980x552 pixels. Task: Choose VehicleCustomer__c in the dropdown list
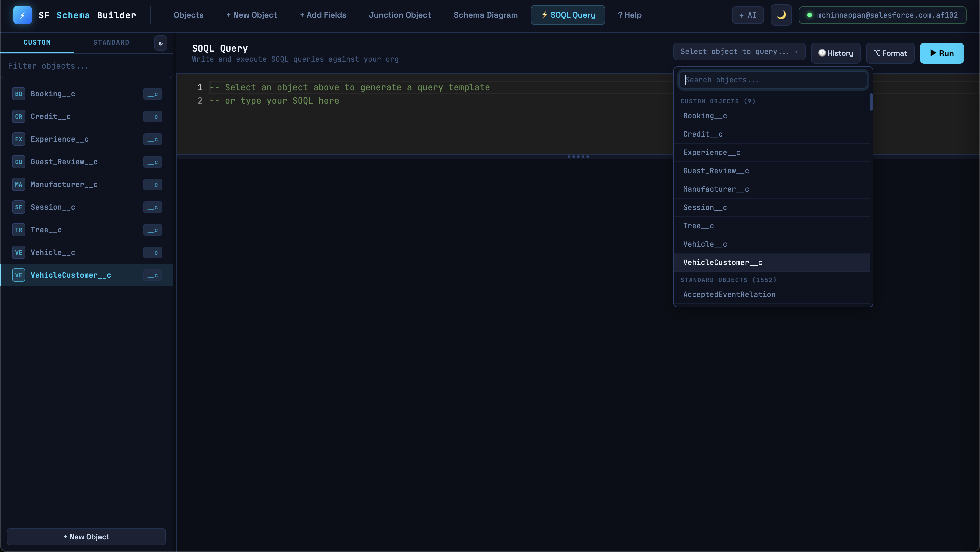[772, 262]
